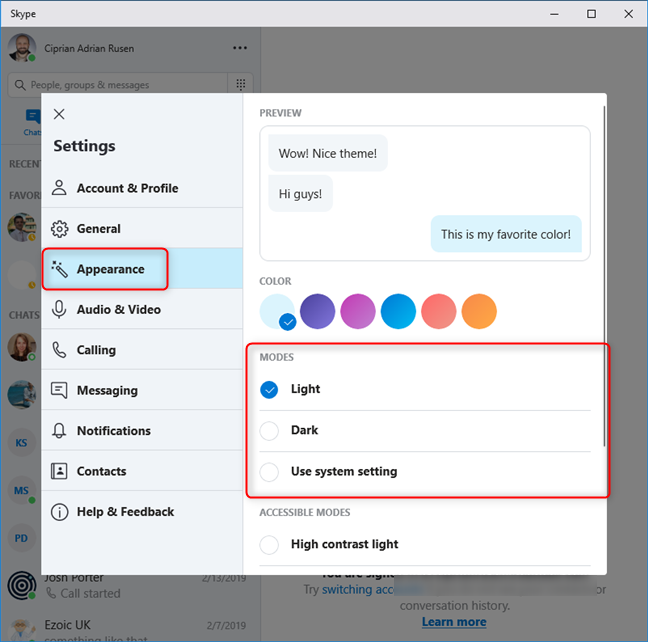Screen dimensions: 648x642
Task: Click the search magnifier icon
Action: pyautogui.click(x=20, y=85)
